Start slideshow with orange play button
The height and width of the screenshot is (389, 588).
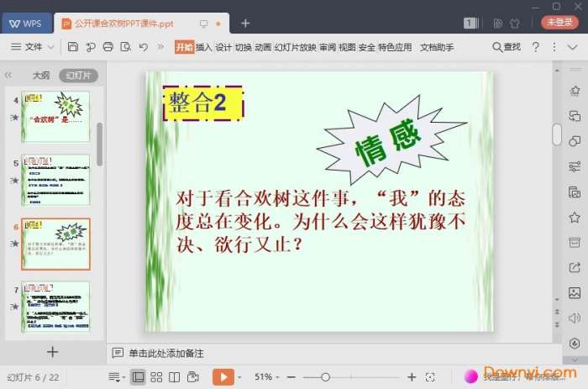pyautogui.click(x=223, y=376)
